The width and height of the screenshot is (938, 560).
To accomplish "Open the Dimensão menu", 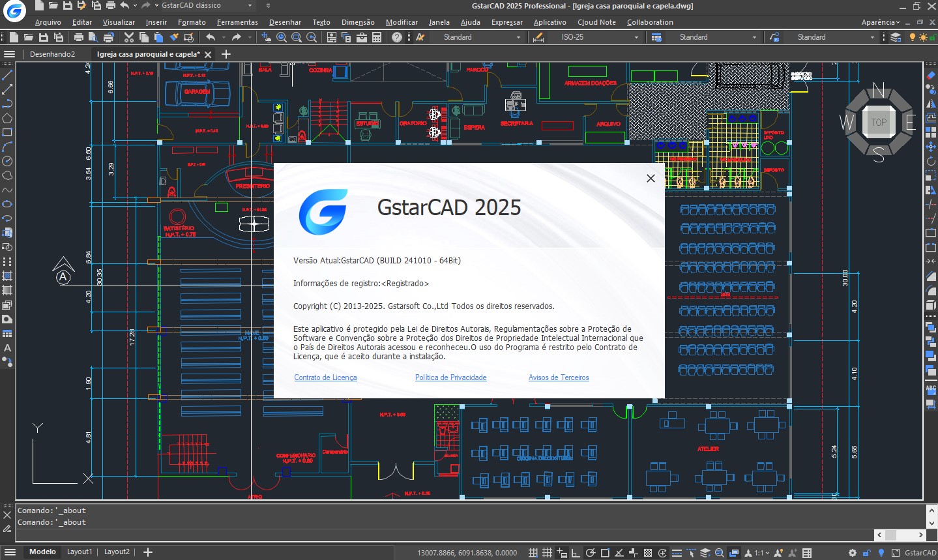I will pos(358,22).
